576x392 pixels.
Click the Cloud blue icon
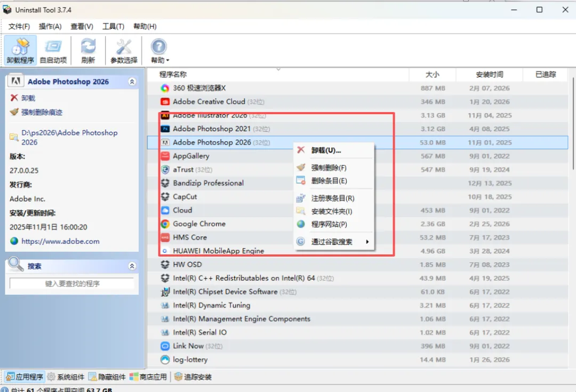[165, 210]
